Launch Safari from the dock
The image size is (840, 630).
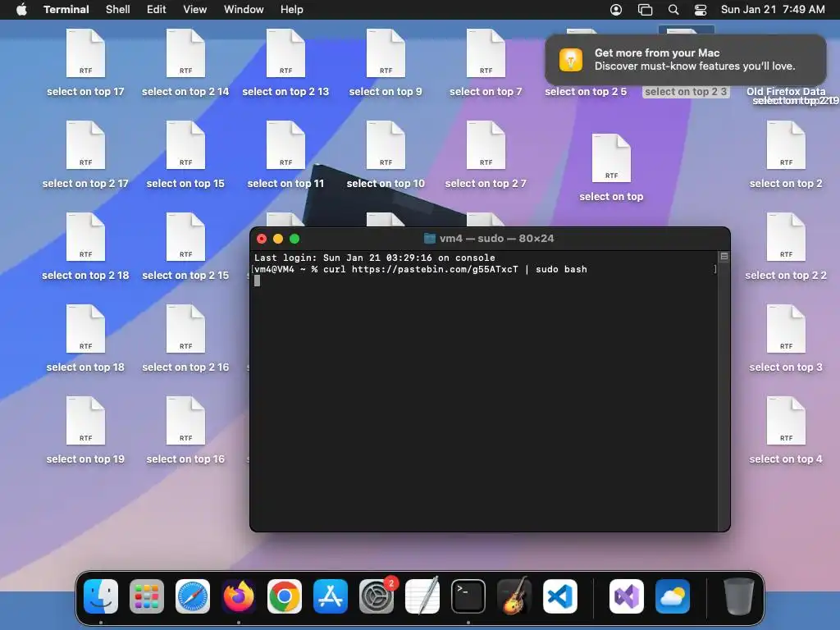[x=193, y=596]
